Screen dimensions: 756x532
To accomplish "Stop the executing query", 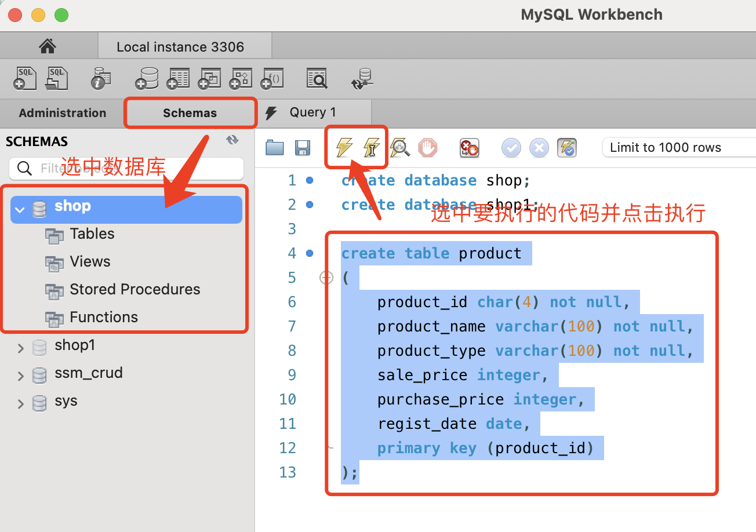I will tap(428, 148).
